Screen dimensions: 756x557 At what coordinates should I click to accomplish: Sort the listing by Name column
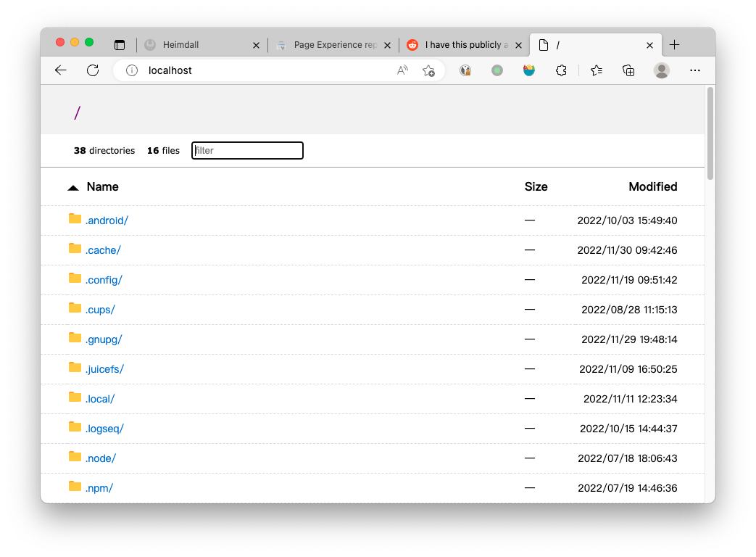pos(103,186)
